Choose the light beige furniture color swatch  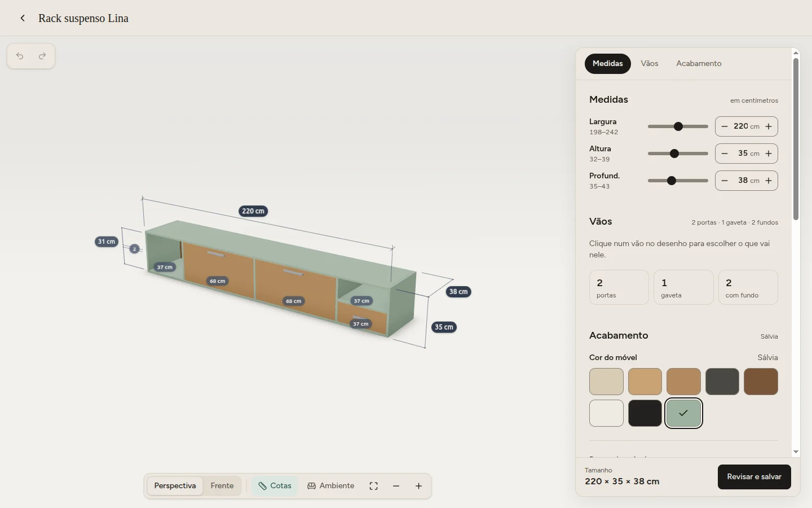(606, 382)
